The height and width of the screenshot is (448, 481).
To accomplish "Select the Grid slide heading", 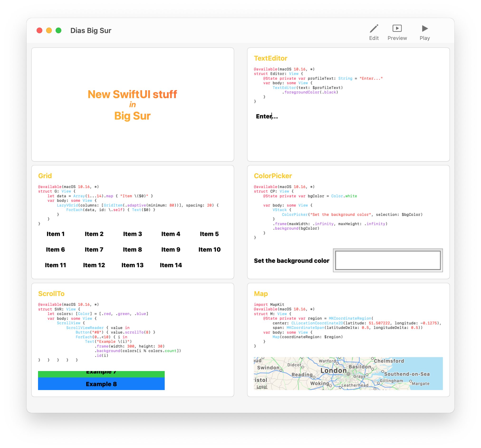I will [x=45, y=176].
